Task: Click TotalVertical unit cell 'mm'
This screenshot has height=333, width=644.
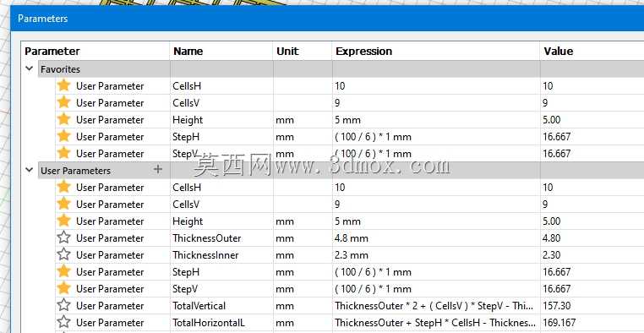Action: (303, 305)
